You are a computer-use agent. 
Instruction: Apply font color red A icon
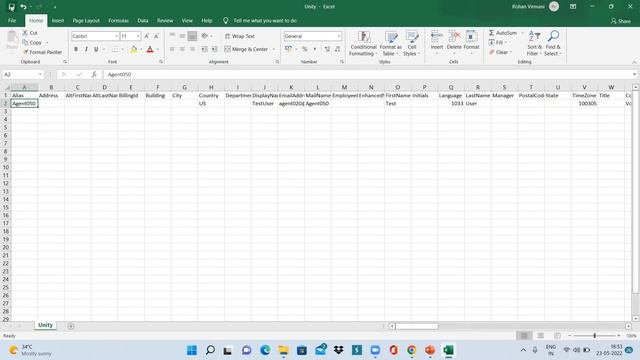[x=150, y=49]
